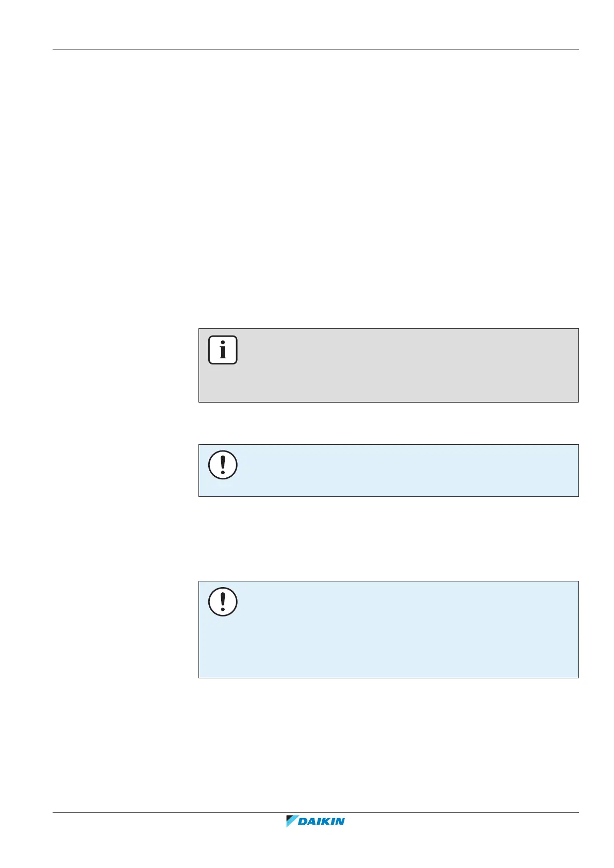Select the gray information box body
614x868 pixels.
click(x=402, y=365)
